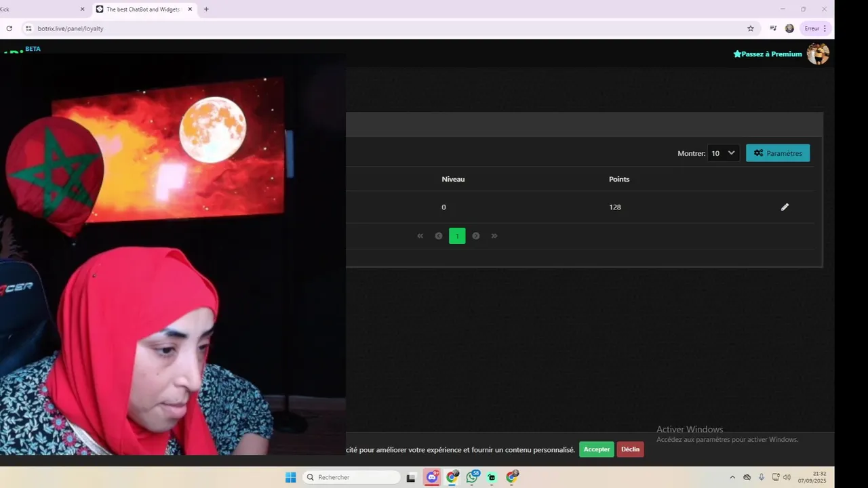This screenshot has width=868, height=488.
Task: Click the Niveau column header
Action: point(453,179)
